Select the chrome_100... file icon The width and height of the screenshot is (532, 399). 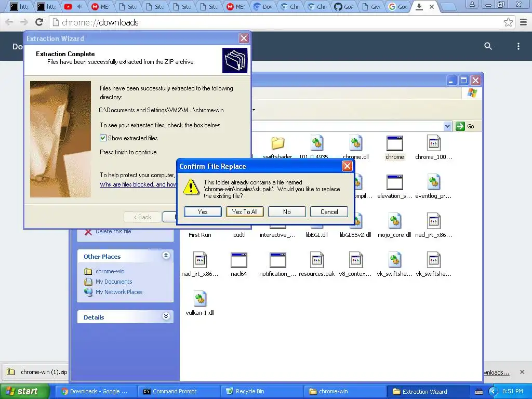coord(434,143)
